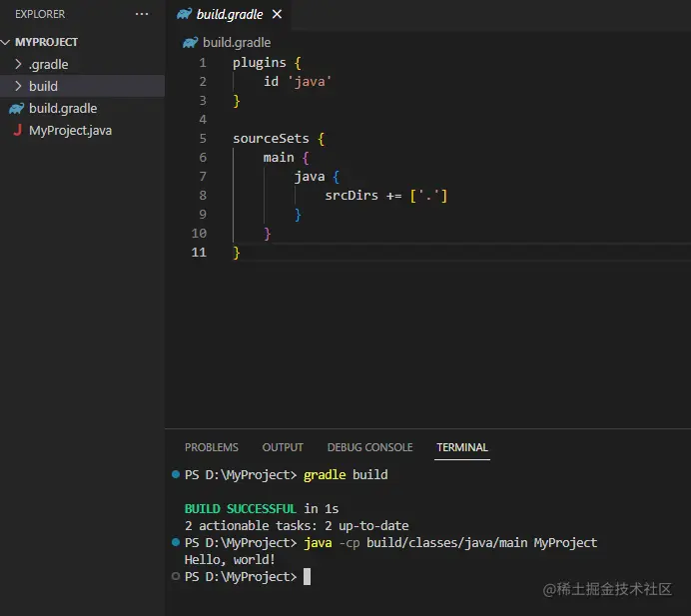Select the build.gradle editor tab
Screen dimensions: 691x616
(229, 15)
